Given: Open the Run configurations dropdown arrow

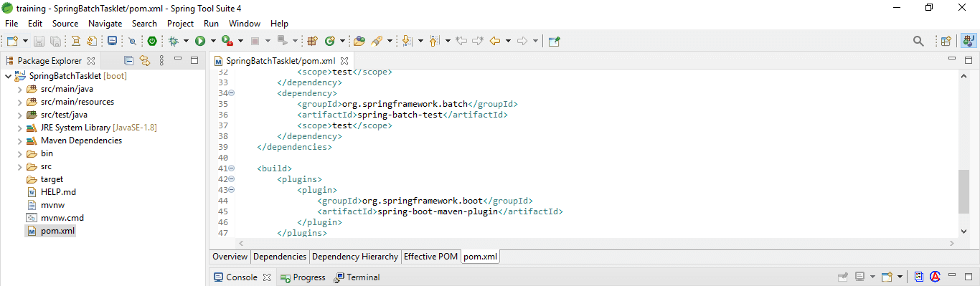Looking at the screenshot, I should click(213, 42).
